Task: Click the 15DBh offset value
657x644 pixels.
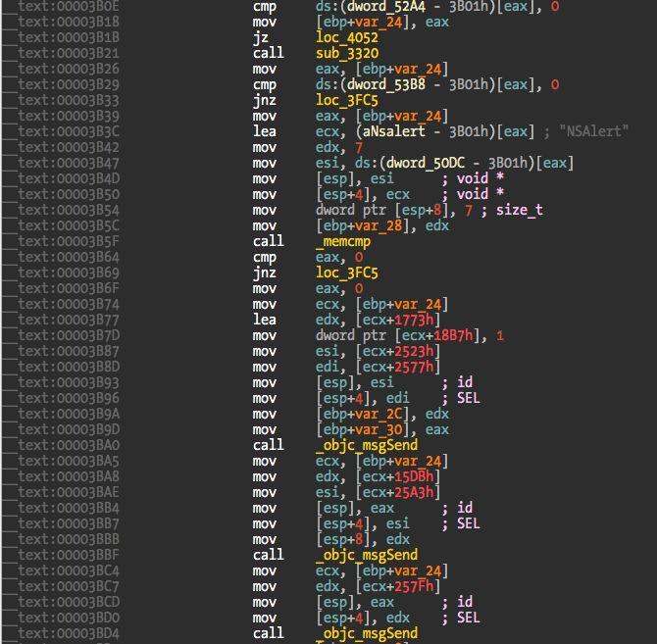Action: click(x=396, y=476)
